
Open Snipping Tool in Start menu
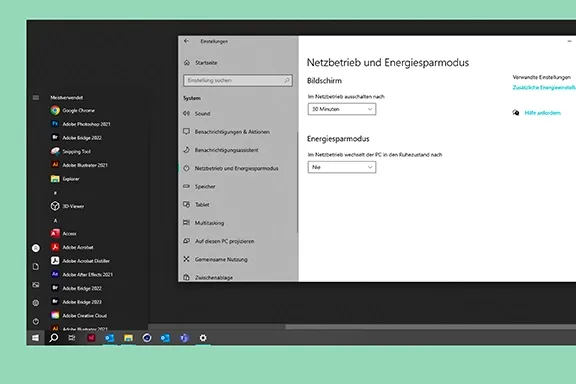click(71, 151)
